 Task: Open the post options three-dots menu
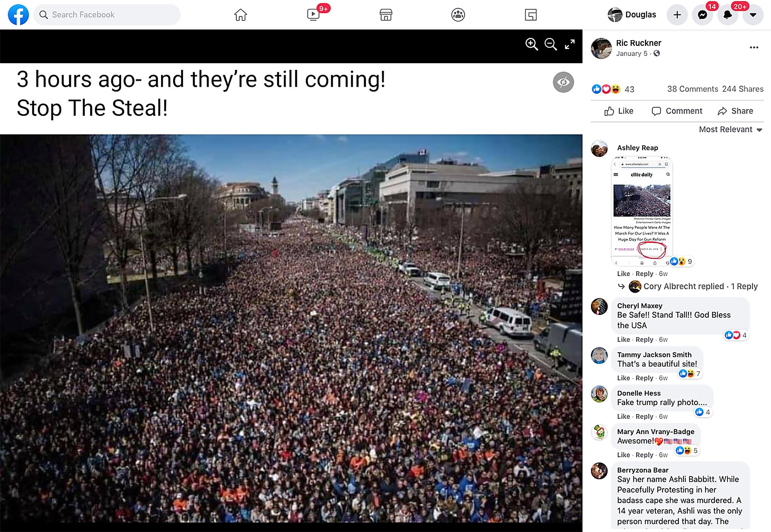coord(754,47)
